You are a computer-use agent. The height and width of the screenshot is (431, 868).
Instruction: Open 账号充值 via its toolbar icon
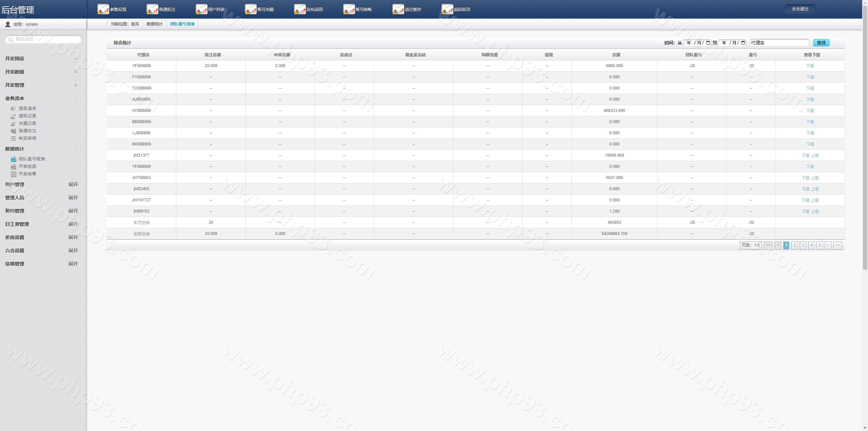(250, 9)
